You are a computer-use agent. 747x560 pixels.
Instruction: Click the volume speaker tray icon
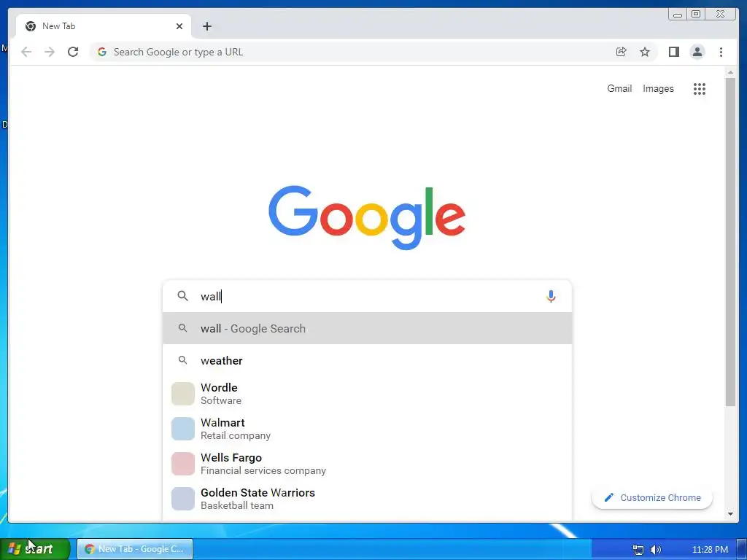point(656,550)
